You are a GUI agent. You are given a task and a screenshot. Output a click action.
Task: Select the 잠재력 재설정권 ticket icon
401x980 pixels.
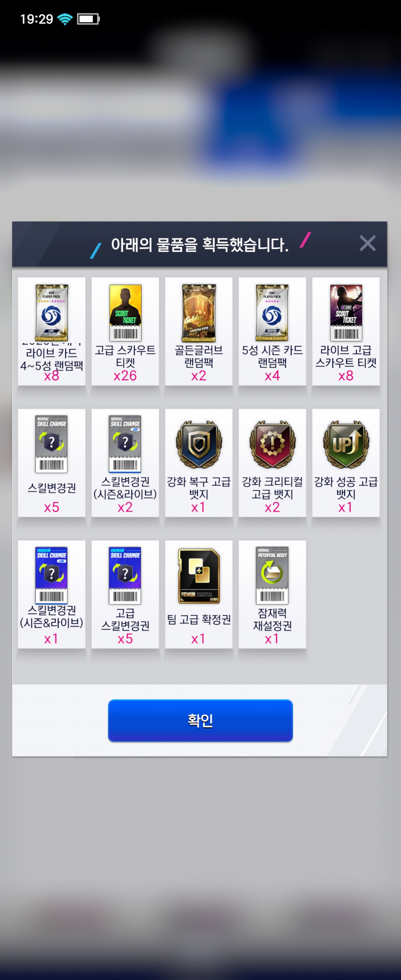(x=272, y=576)
